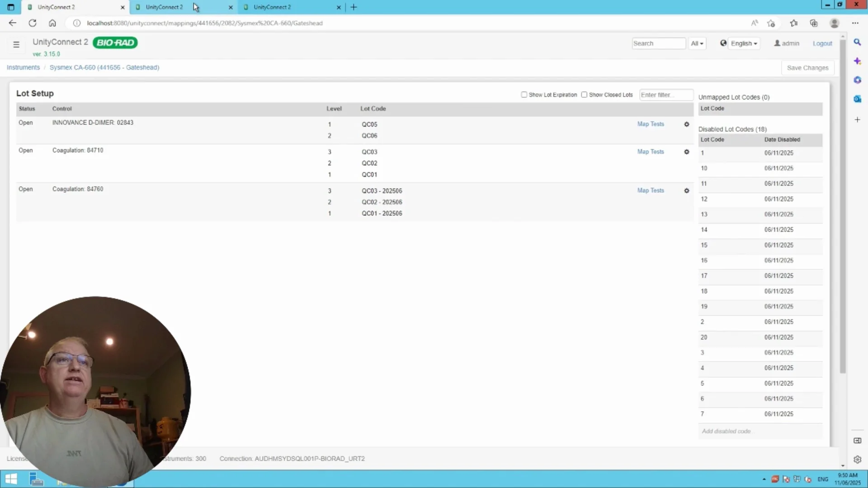868x488 pixels.
Task: Click gear icon for Coagulation 84710 lot
Action: tap(686, 152)
